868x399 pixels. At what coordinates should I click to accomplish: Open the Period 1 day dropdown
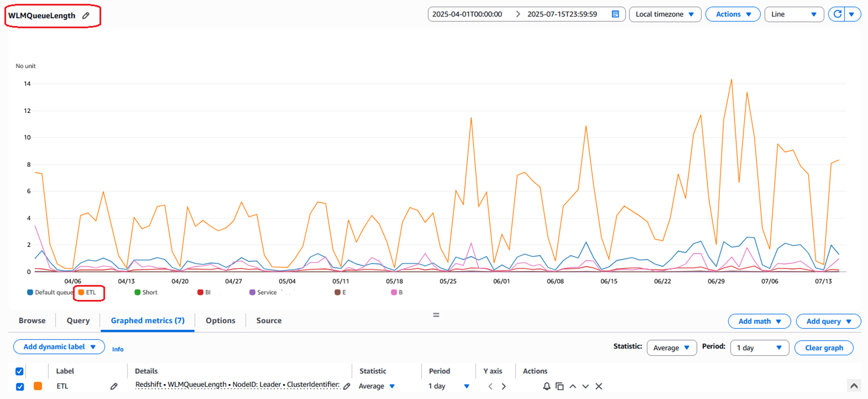(x=759, y=347)
